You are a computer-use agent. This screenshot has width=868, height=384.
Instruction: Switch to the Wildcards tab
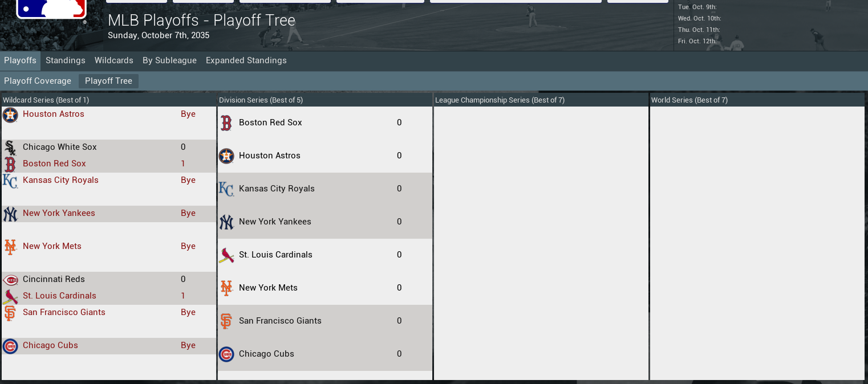114,60
